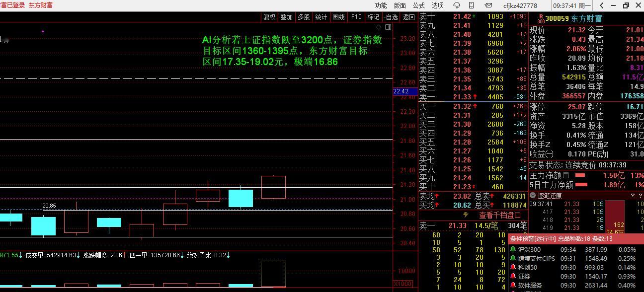Viewport: 644px width, 292px height.
Task: Click the 09:37:41 周一 clock display
Action: (572, 5)
